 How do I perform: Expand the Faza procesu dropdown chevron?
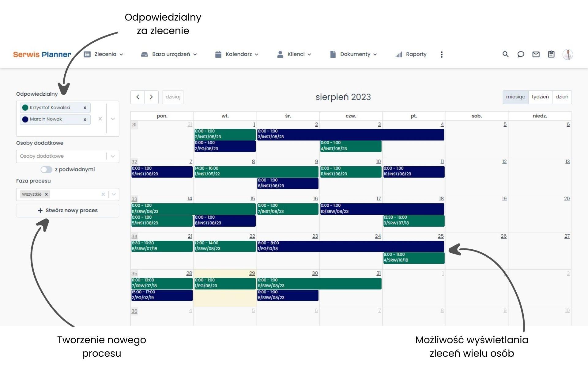coord(114,194)
